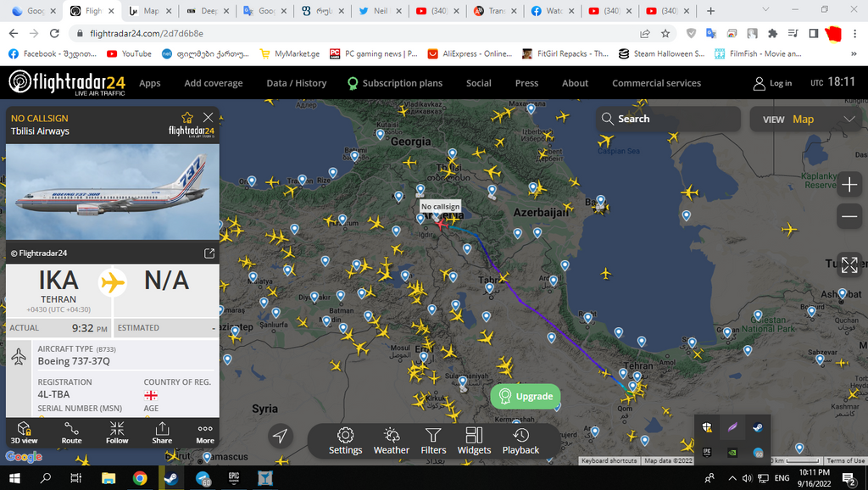
Task: Click the browser address bar URL
Action: 147,33
